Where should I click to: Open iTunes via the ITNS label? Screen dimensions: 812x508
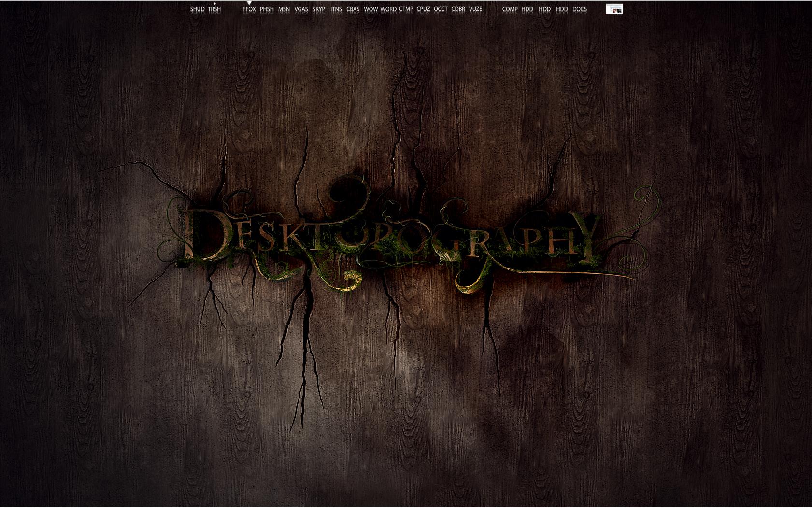[336, 9]
